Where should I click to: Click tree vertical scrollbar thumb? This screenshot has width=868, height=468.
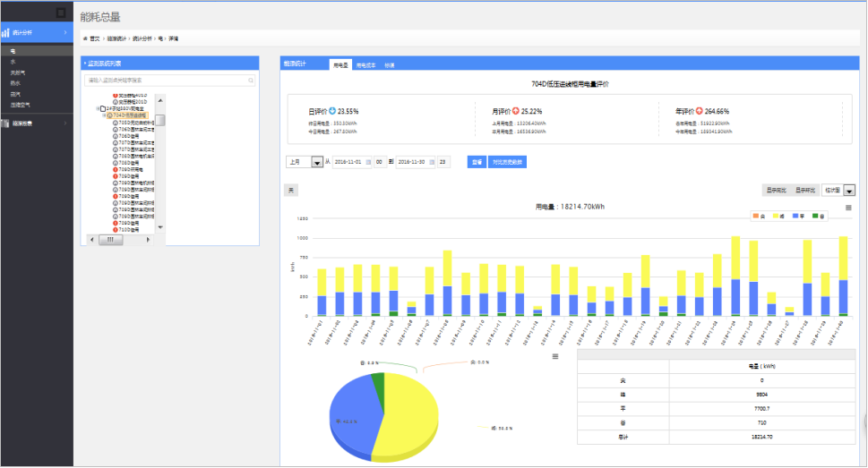pos(160,120)
